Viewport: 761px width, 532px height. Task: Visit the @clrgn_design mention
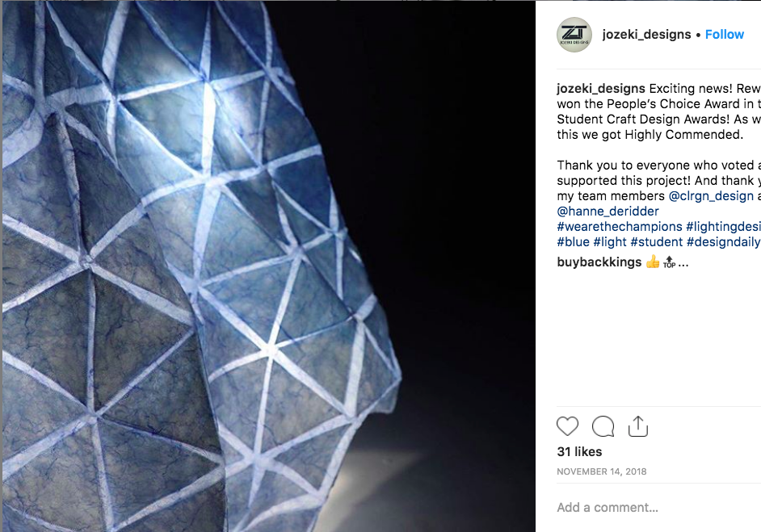click(x=711, y=196)
